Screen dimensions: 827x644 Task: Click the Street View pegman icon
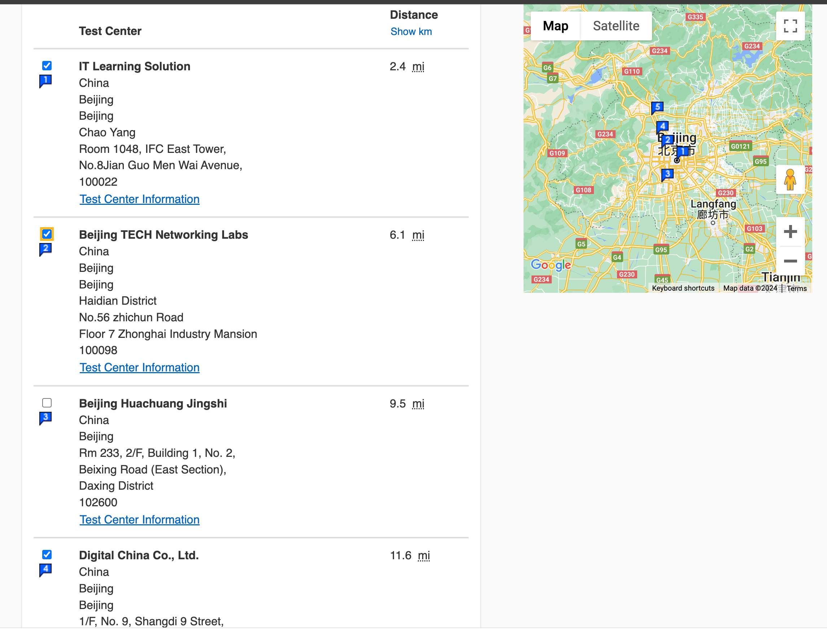[790, 180]
